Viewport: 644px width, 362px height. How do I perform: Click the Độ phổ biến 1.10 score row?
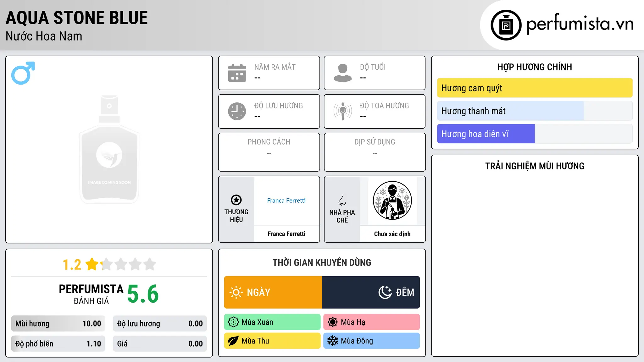58,344
